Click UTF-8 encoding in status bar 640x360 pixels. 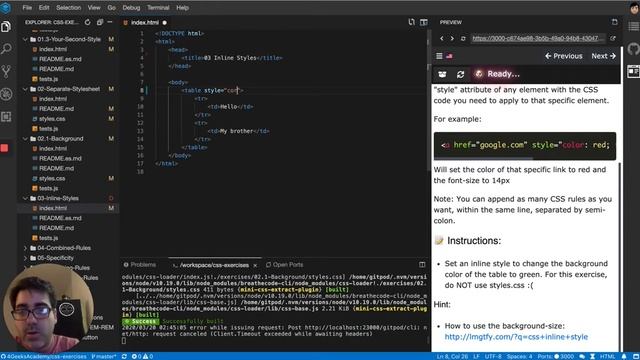(x=493, y=356)
